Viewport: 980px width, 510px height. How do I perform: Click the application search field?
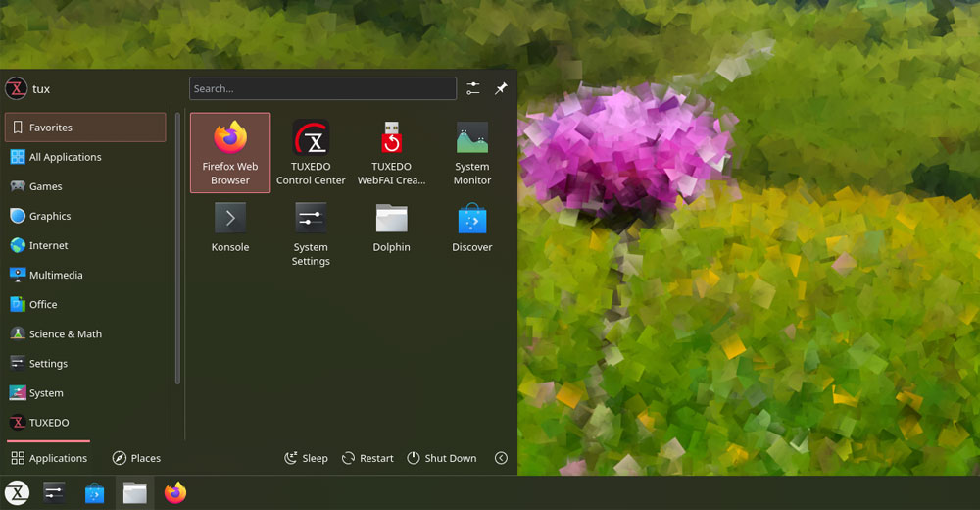(322, 88)
